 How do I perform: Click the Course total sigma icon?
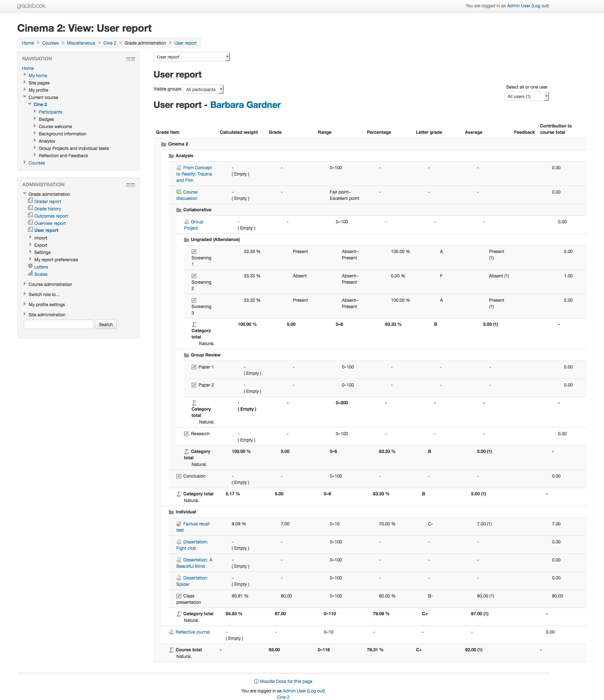[172, 650]
